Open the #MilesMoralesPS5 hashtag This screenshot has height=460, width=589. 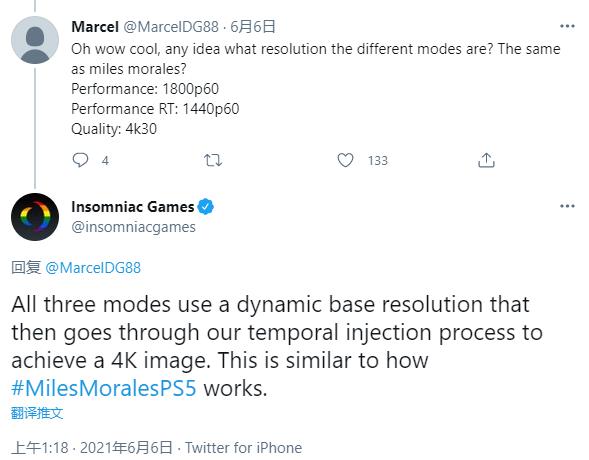point(104,388)
